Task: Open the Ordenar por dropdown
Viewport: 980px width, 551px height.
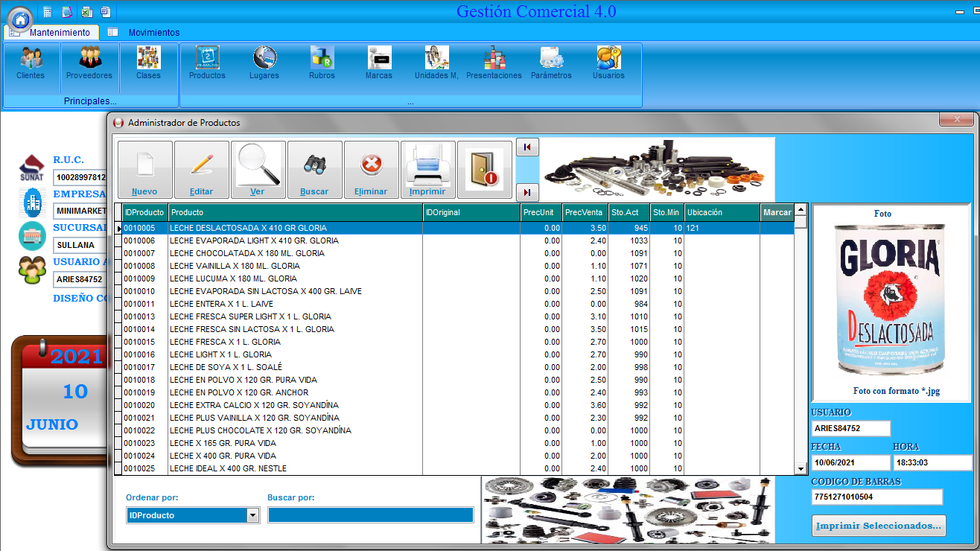Action: (252, 515)
